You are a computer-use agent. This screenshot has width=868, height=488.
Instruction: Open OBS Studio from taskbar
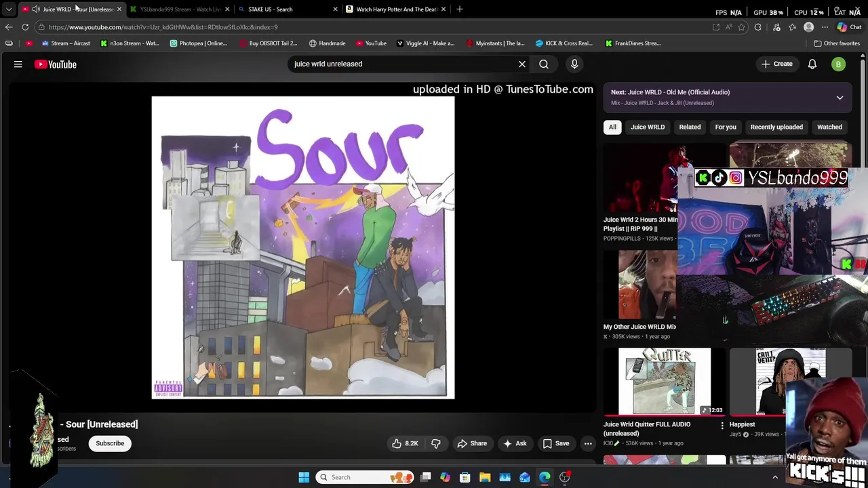coord(565,477)
